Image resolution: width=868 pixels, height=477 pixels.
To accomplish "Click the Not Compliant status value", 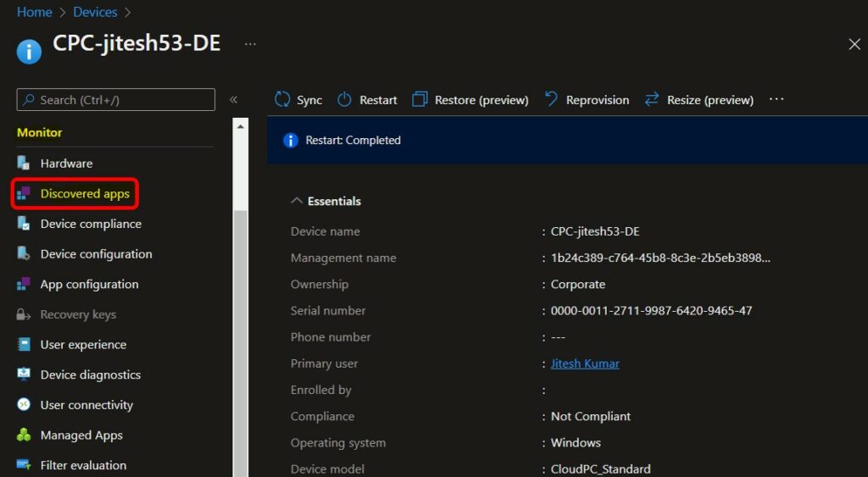I will 590,416.
